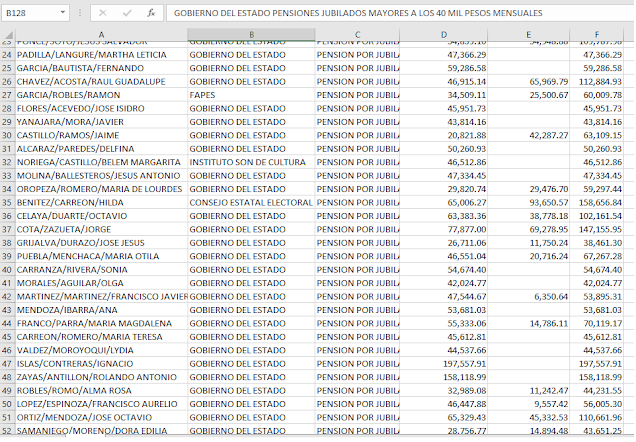This screenshot has width=636, height=442.
Task: Click value 158,118.99 in column D
Action: (x=464, y=378)
